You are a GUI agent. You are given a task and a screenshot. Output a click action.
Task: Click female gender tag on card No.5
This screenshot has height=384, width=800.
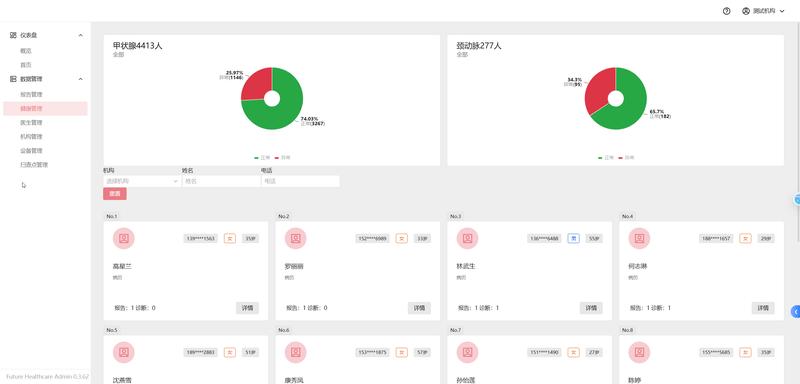[230, 352]
